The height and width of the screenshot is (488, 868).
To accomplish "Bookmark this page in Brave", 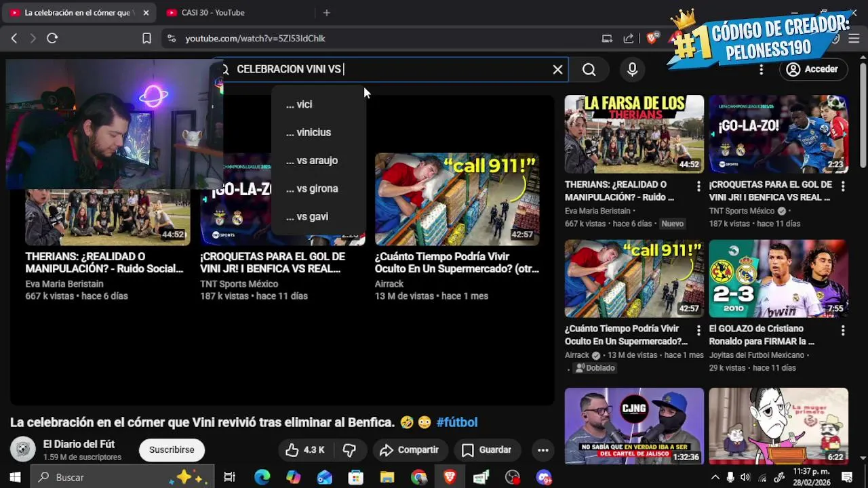I will pyautogui.click(x=146, y=39).
